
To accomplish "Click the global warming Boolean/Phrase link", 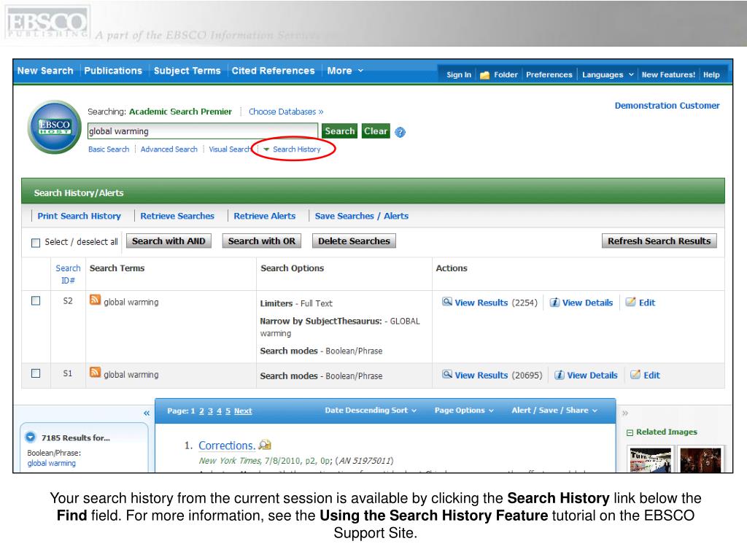I will click(x=52, y=463).
